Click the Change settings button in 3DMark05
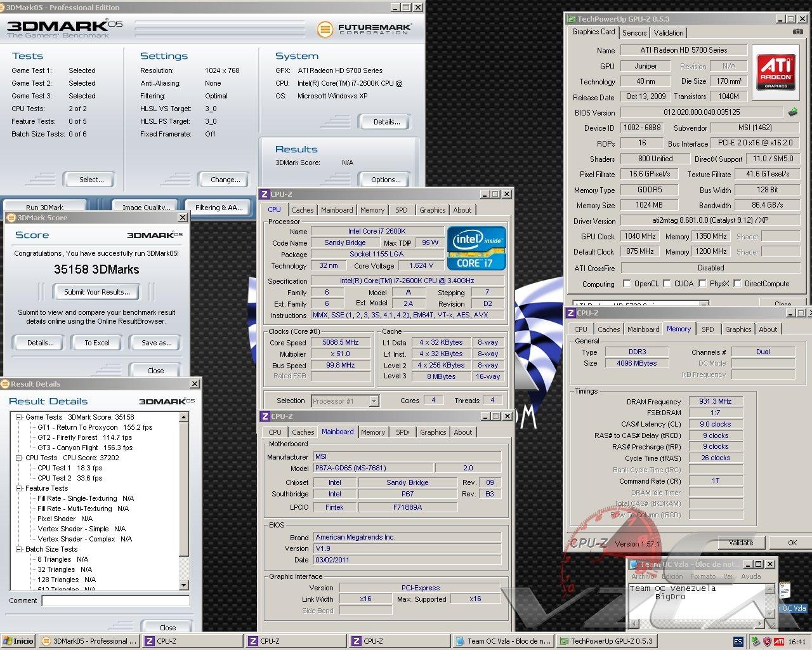Image resolution: width=812 pixels, height=650 pixels. (x=225, y=180)
